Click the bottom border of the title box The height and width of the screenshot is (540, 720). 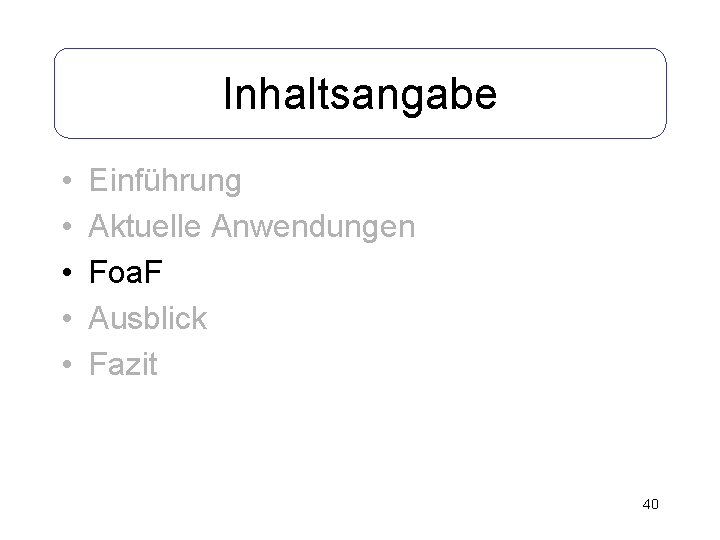click(x=360, y=137)
